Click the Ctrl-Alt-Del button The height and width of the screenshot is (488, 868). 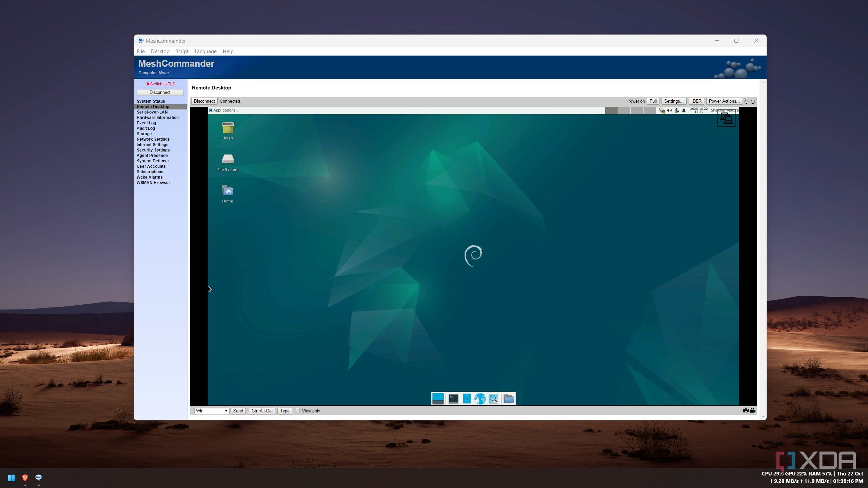(x=262, y=411)
